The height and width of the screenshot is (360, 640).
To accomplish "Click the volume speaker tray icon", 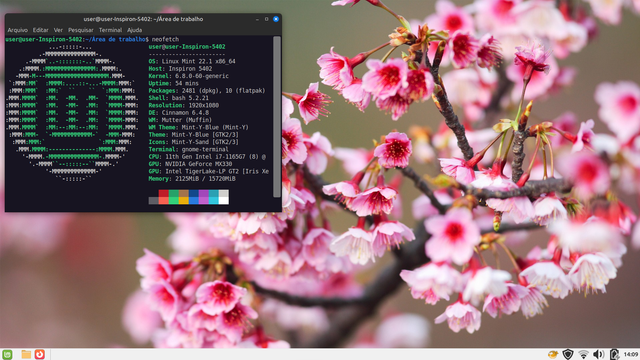I will click(x=599, y=354).
